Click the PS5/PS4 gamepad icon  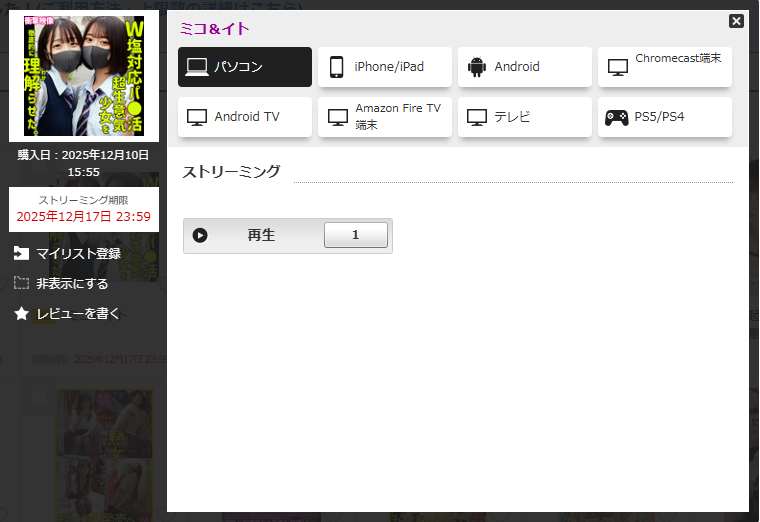[x=617, y=117]
